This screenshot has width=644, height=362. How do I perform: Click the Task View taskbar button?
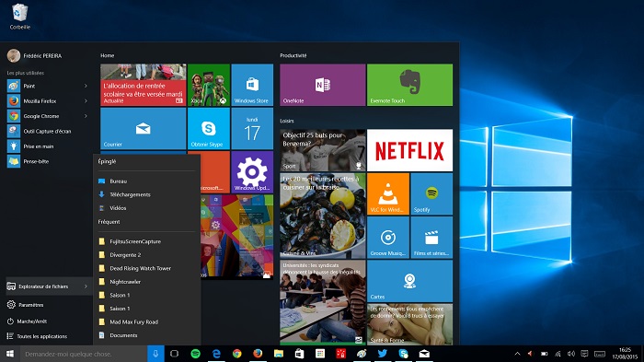point(174,354)
